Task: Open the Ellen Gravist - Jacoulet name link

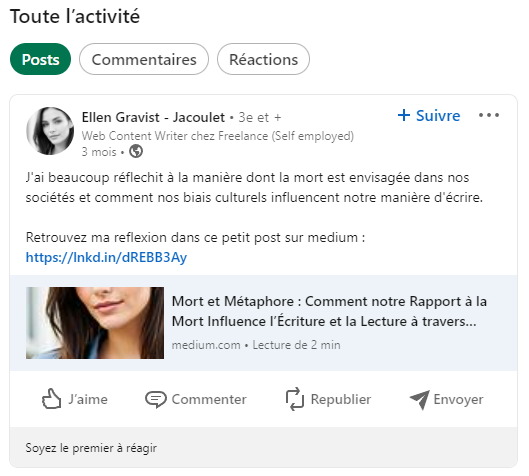Action: click(153, 117)
